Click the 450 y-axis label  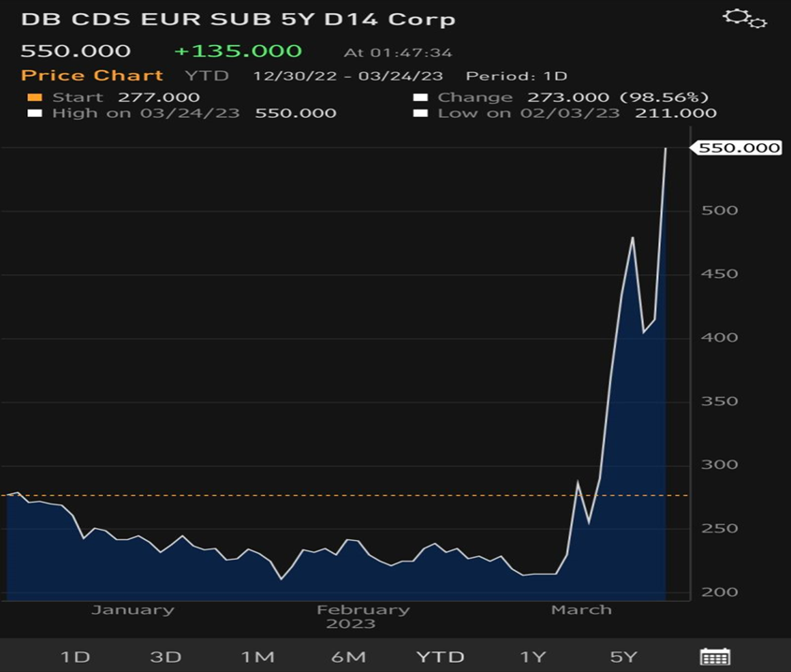[x=719, y=274]
